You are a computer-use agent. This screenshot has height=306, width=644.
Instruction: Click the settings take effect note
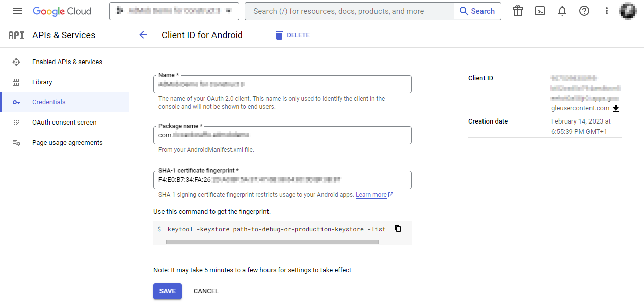252,270
